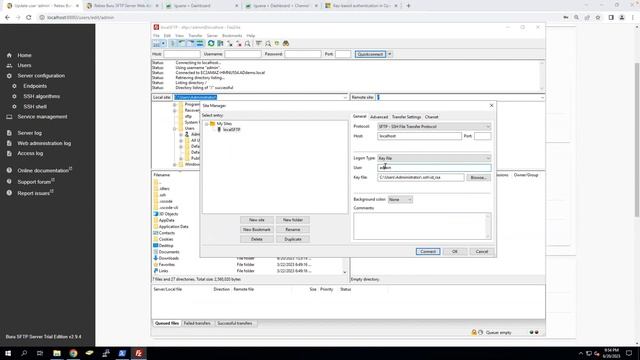The width and height of the screenshot is (640, 360).
Task: Collapse the My Sites tree node
Action: pos(207,124)
